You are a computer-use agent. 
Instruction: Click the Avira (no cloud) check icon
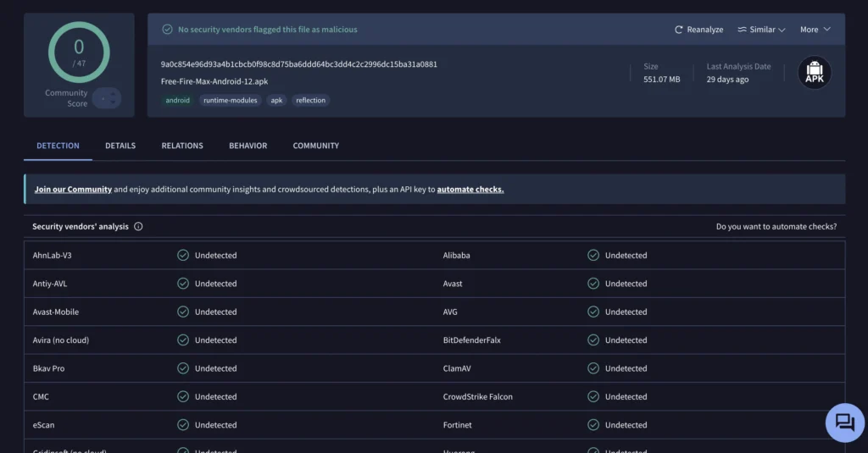point(183,340)
